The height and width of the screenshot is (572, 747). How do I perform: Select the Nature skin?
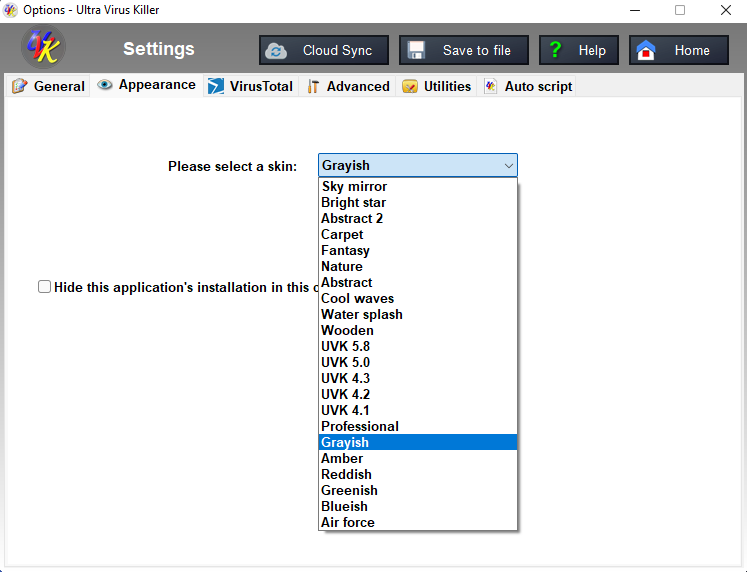(418, 266)
